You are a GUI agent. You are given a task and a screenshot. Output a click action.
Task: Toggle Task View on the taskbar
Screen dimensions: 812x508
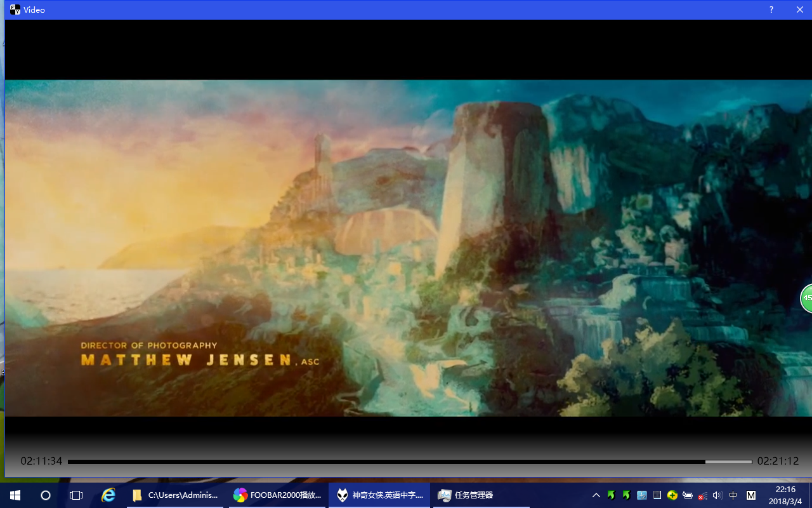click(76, 495)
